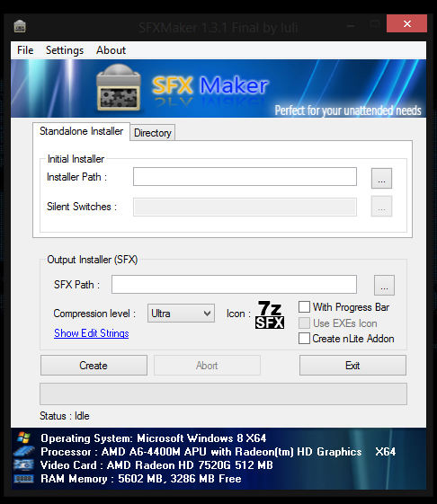437x504 pixels.
Task: Open the Settings menu
Action: click(x=65, y=50)
